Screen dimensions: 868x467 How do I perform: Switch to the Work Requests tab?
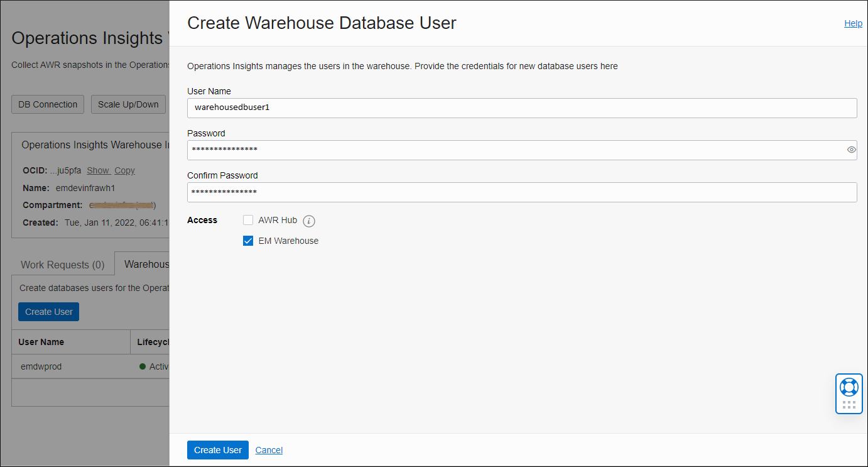tap(62, 264)
